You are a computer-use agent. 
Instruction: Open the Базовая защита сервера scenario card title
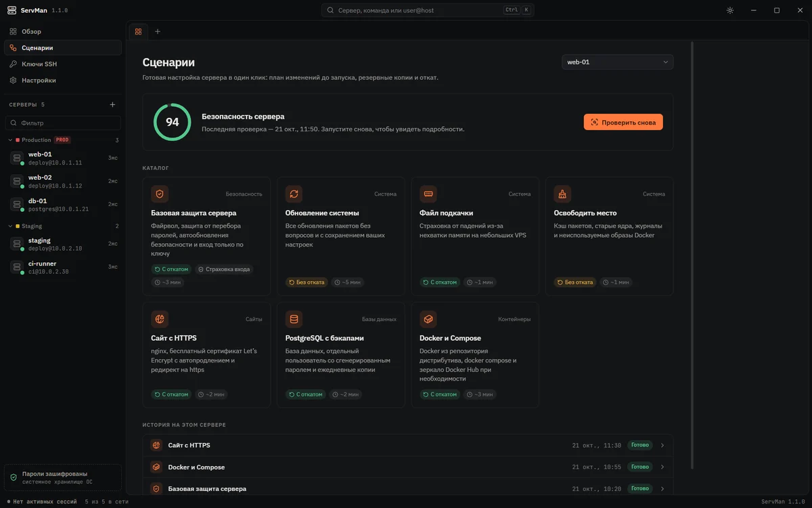pyautogui.click(x=194, y=213)
